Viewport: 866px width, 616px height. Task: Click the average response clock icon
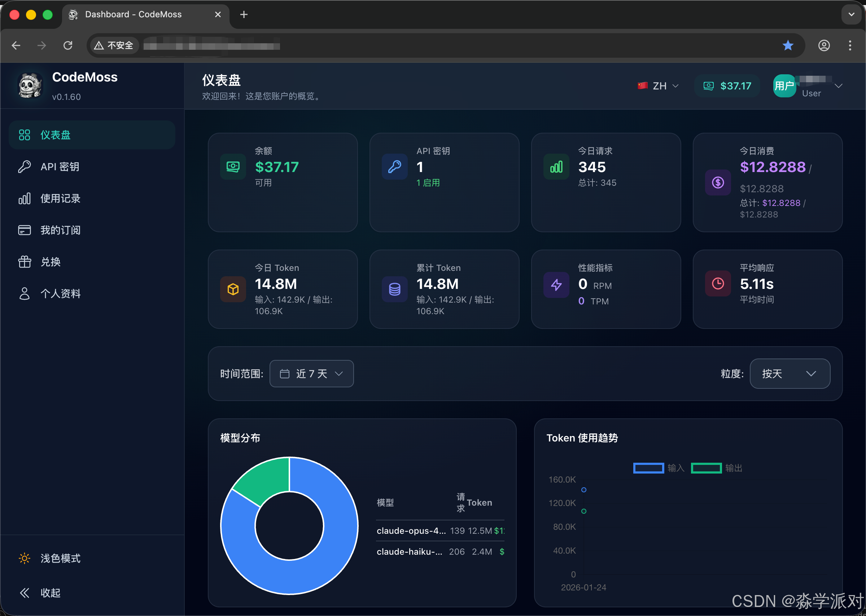717,283
